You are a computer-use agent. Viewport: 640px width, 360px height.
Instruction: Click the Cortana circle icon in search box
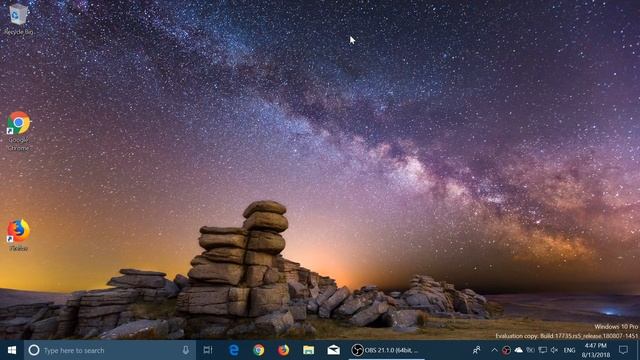[x=34, y=350]
